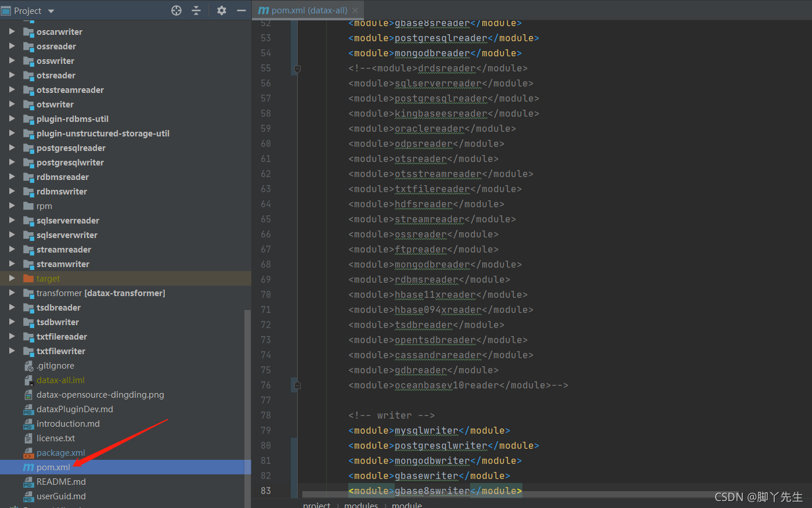Click the fold-end marker at line 76
This screenshot has height=508, width=812.
(x=297, y=385)
